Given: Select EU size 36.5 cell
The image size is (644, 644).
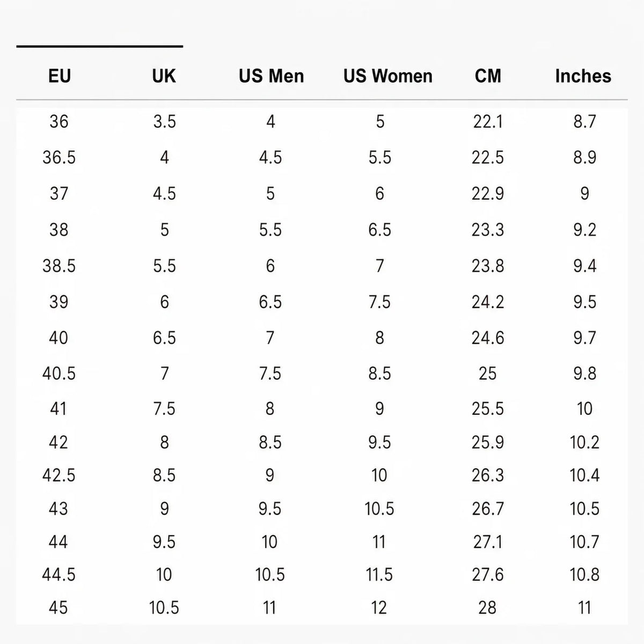Looking at the screenshot, I should [59, 158].
